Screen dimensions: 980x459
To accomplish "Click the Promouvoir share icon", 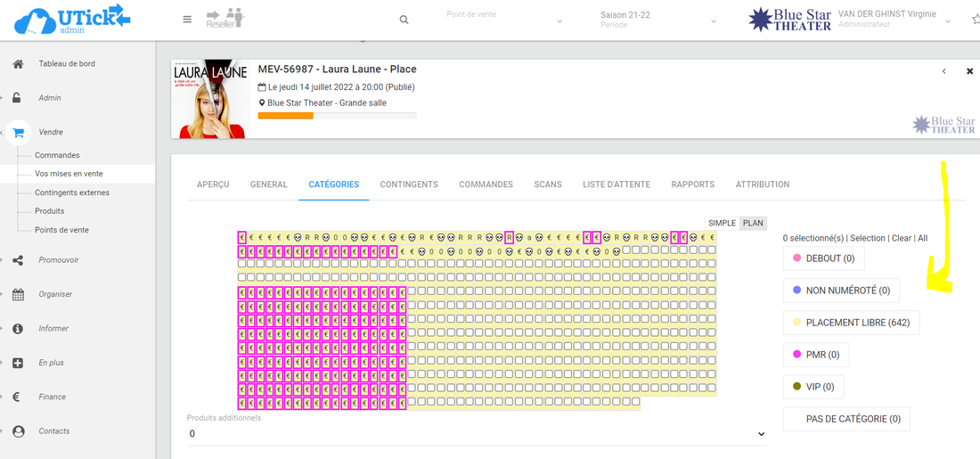I will coord(18,260).
